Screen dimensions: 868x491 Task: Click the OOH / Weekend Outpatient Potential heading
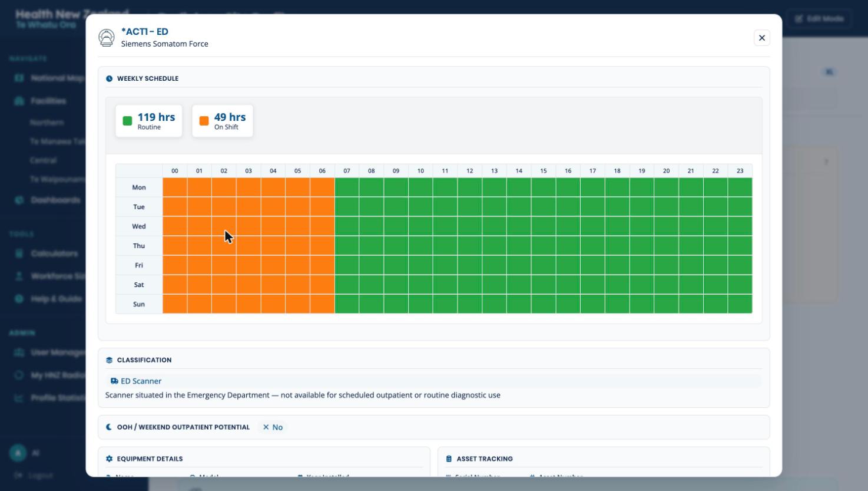[183, 427]
